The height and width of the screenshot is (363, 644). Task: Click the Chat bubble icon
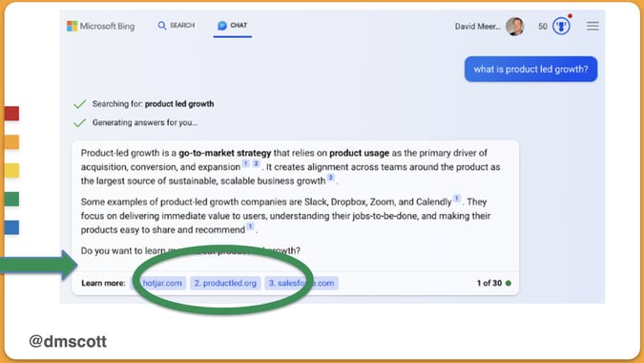222,26
